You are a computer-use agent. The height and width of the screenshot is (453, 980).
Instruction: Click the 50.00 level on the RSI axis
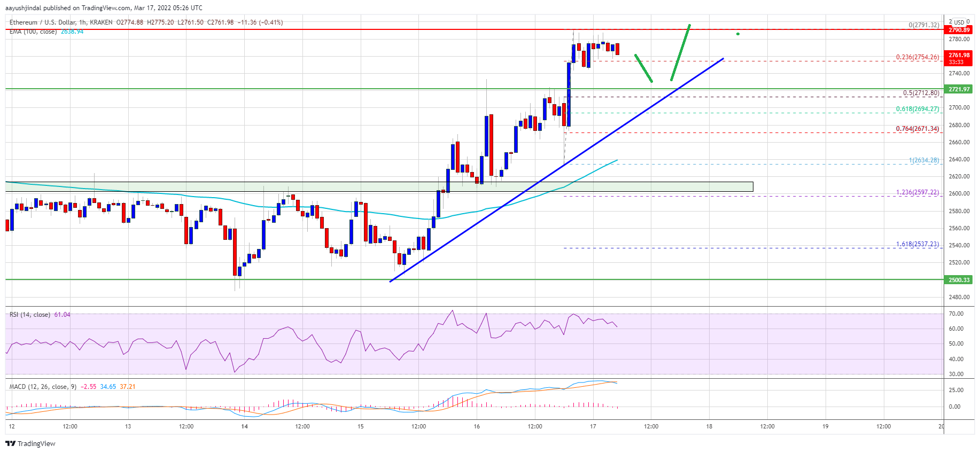[x=956, y=343]
